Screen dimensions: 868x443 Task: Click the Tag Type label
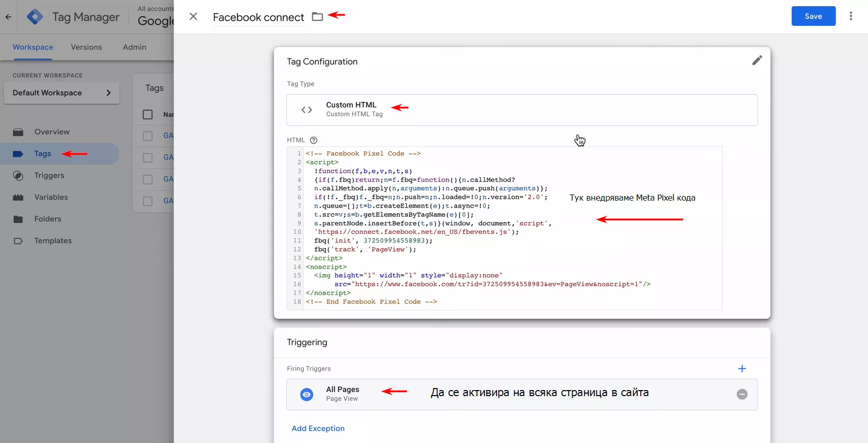point(300,84)
